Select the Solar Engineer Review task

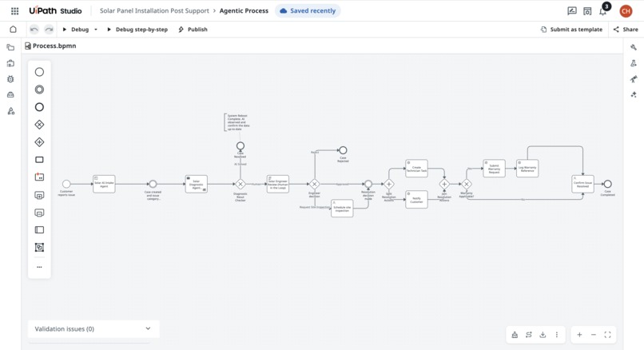point(277,184)
